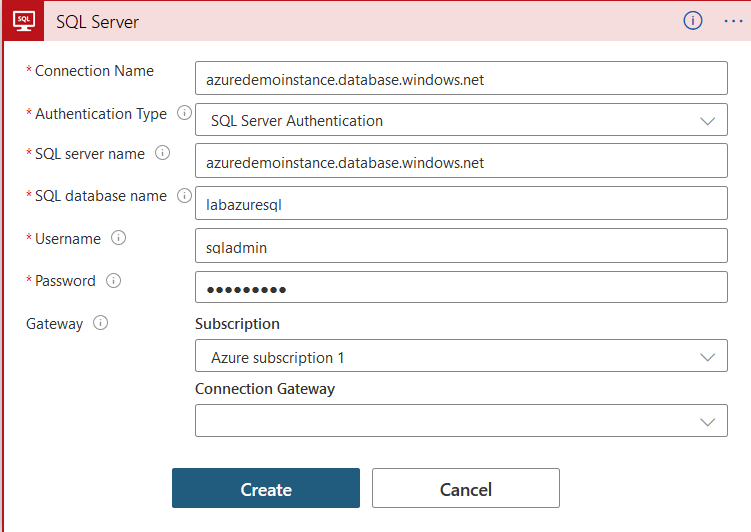Open the Azure subscription 1 dropdown

pos(461,357)
